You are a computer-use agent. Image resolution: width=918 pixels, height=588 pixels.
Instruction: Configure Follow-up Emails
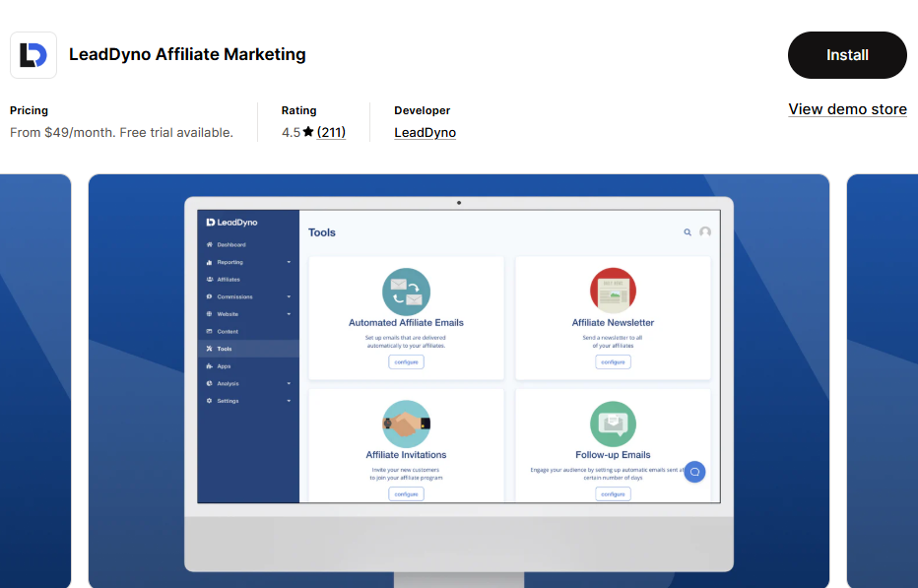pos(613,494)
